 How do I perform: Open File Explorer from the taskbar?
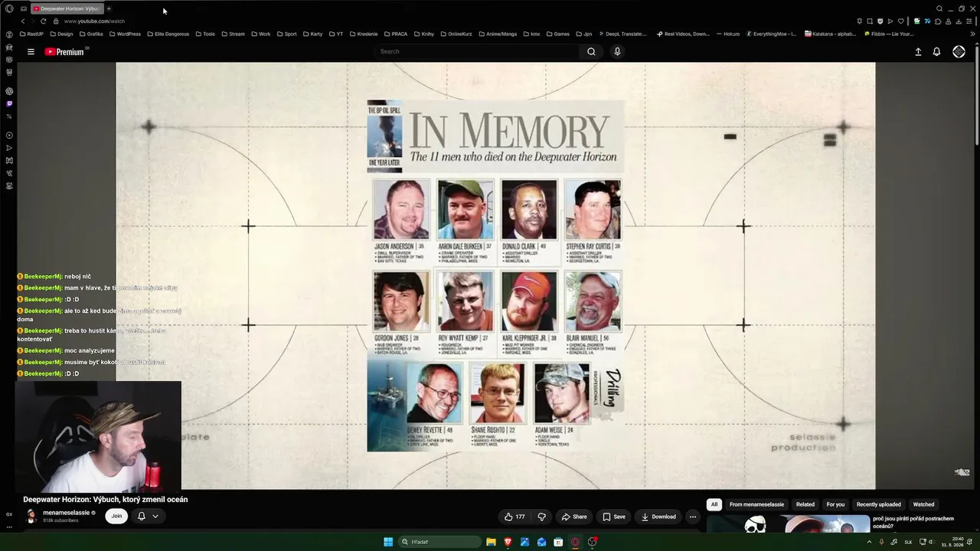(x=491, y=542)
